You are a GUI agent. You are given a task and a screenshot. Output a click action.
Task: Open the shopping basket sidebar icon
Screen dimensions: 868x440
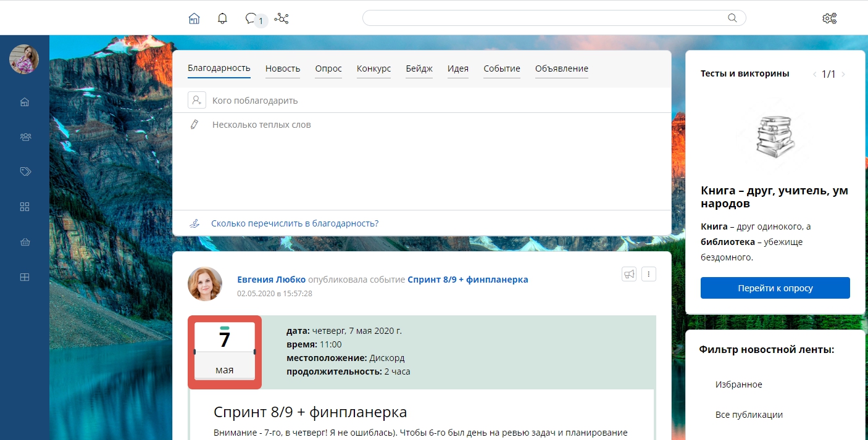25,242
